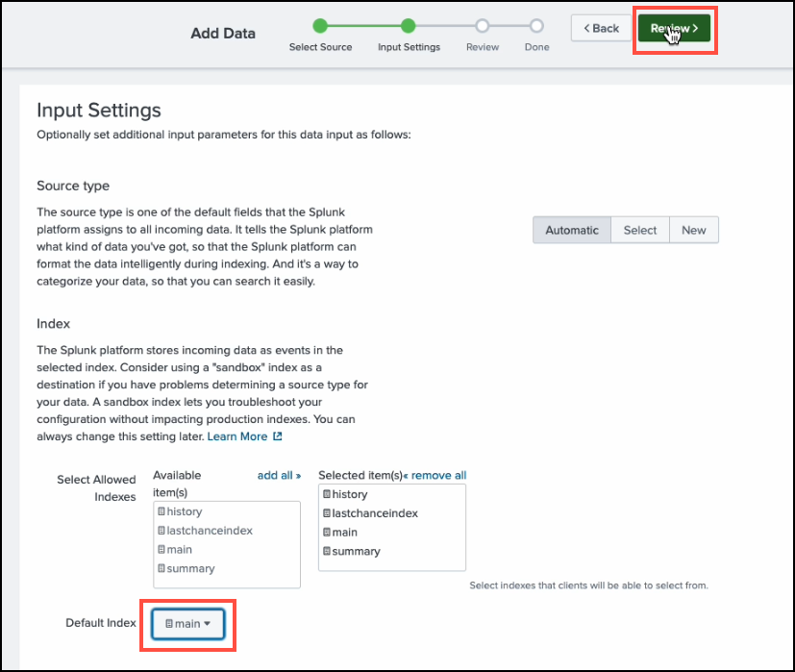The width and height of the screenshot is (795, 672).
Task: Click lastchanceindex icon in Available items
Action: [x=161, y=531]
